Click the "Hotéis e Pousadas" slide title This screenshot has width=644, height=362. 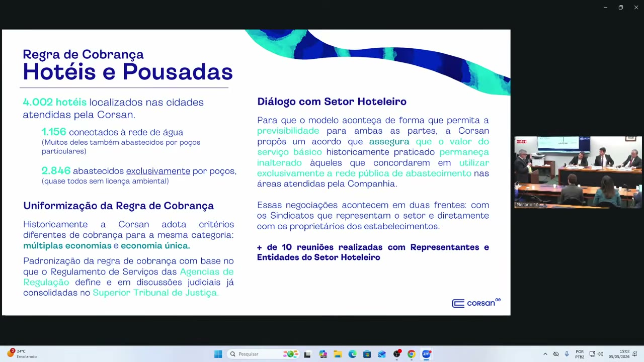pyautogui.click(x=128, y=72)
